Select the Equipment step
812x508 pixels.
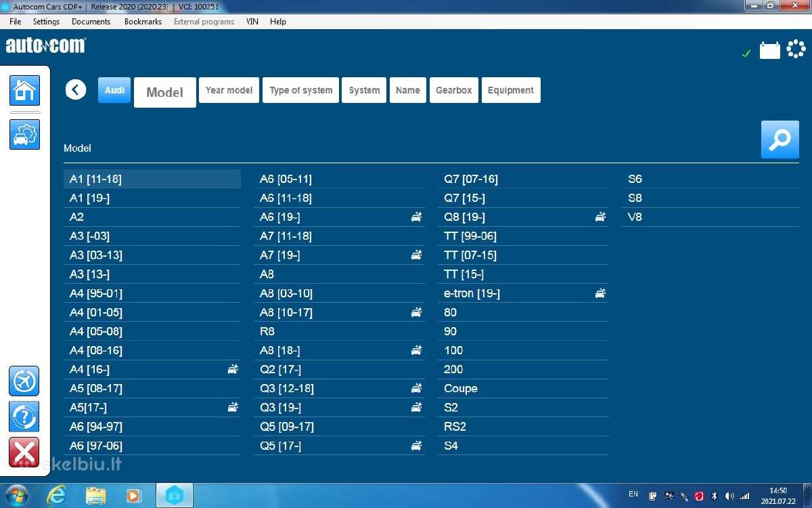pyautogui.click(x=511, y=90)
